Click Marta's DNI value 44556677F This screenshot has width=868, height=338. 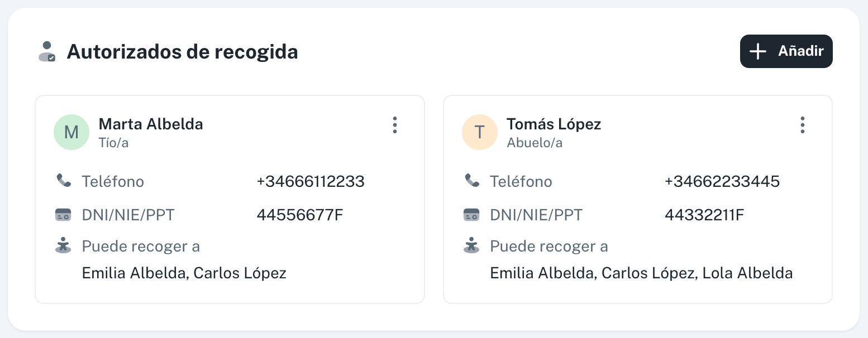(299, 215)
